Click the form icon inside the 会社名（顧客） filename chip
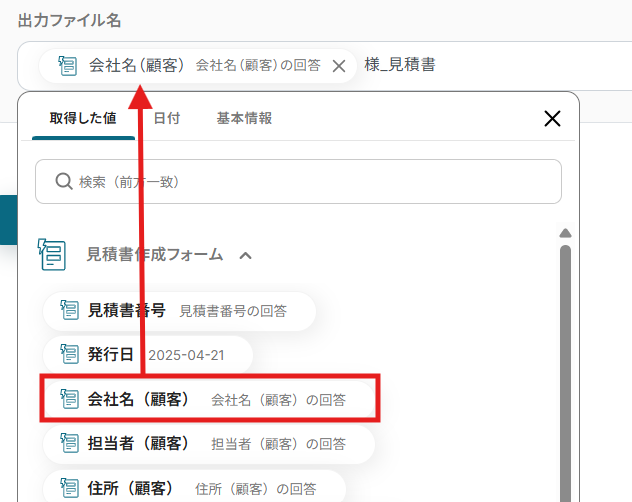Viewport: 632px width, 502px height. pos(67,66)
